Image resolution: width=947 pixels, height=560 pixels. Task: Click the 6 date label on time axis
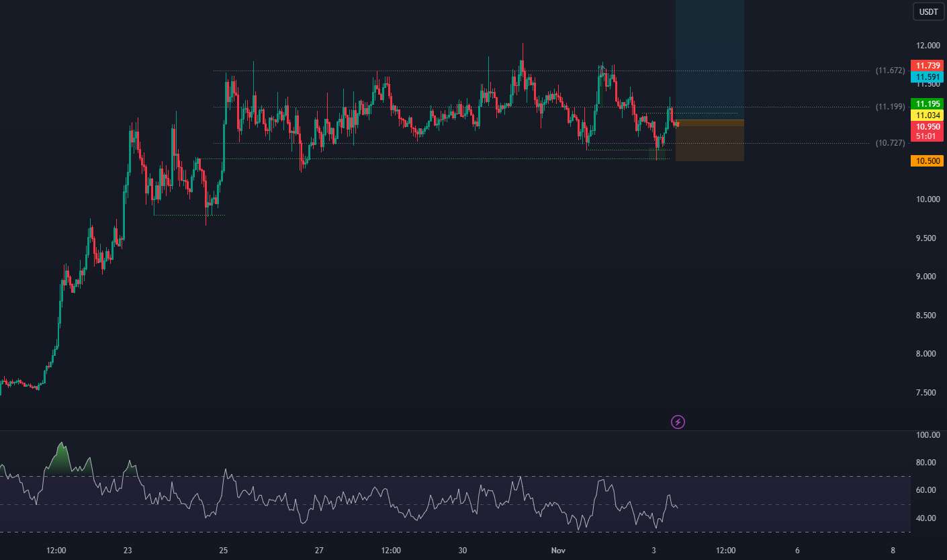797,550
